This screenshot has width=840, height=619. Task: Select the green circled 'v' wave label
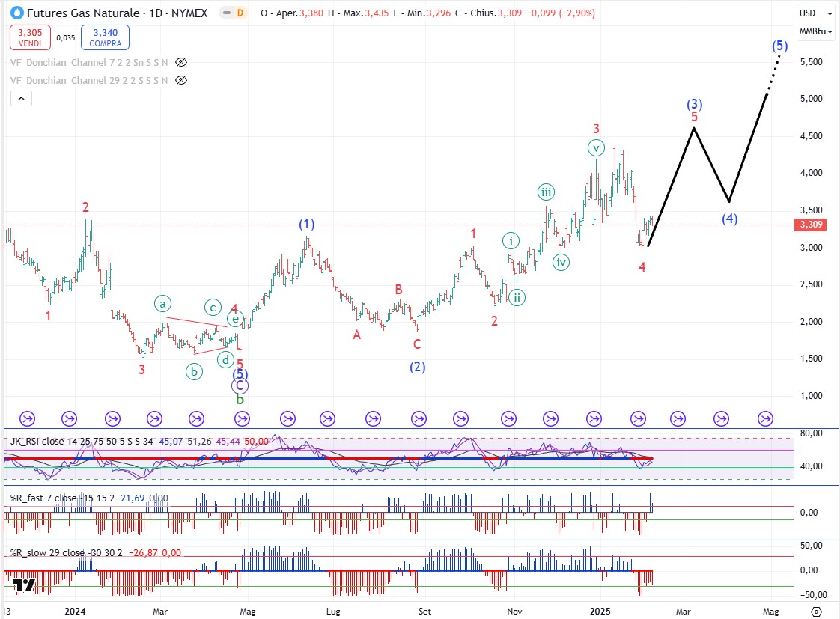pyautogui.click(x=595, y=147)
